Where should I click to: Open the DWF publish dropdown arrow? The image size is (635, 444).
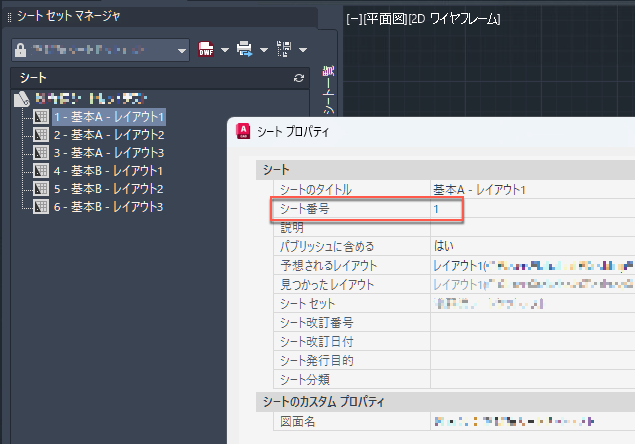point(225,50)
